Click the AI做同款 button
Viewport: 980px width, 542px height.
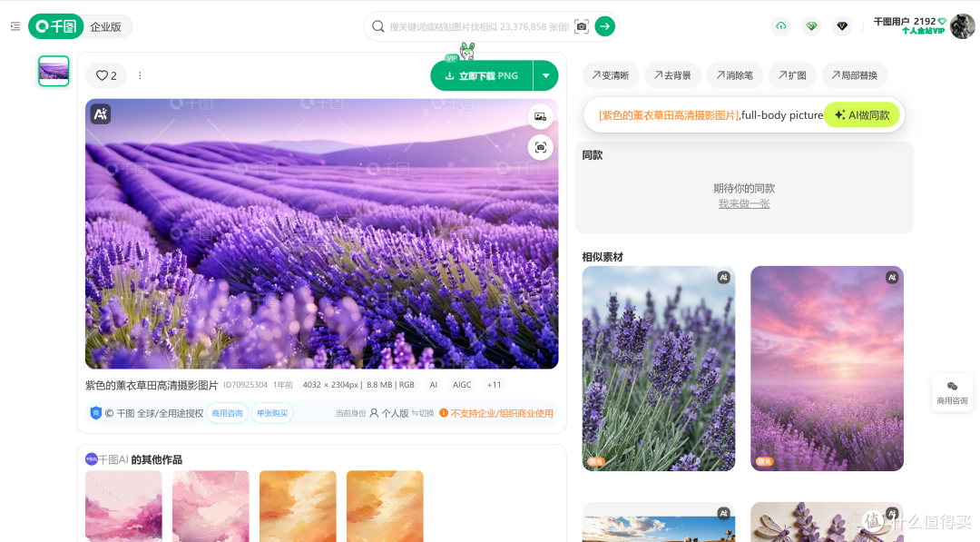point(862,115)
